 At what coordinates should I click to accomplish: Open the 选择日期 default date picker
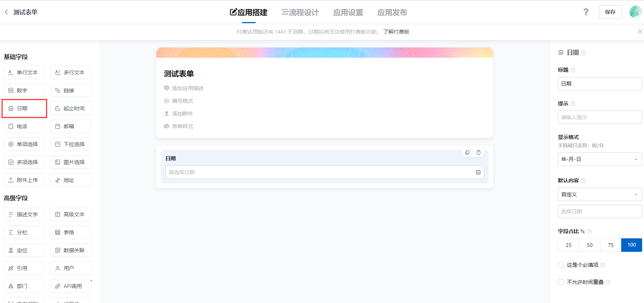click(x=599, y=211)
